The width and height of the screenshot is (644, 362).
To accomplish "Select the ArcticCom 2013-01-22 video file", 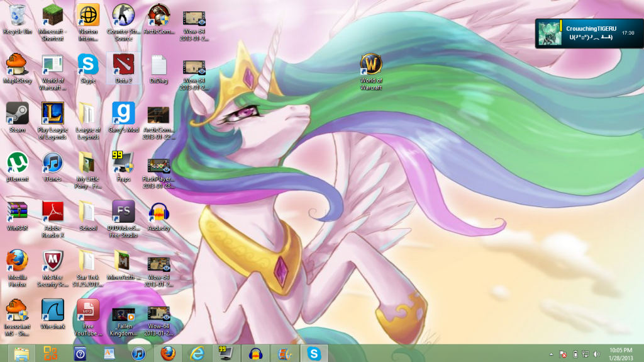I will [158, 122].
